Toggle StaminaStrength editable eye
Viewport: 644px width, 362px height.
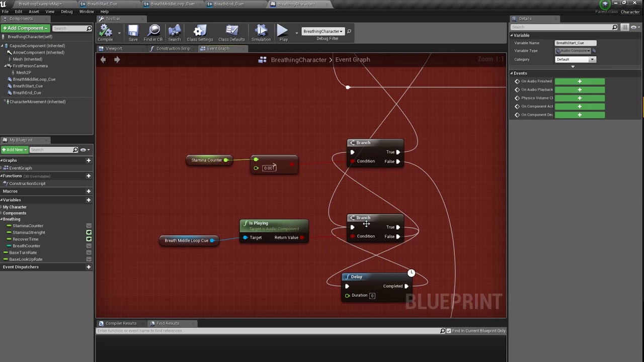[89, 232]
